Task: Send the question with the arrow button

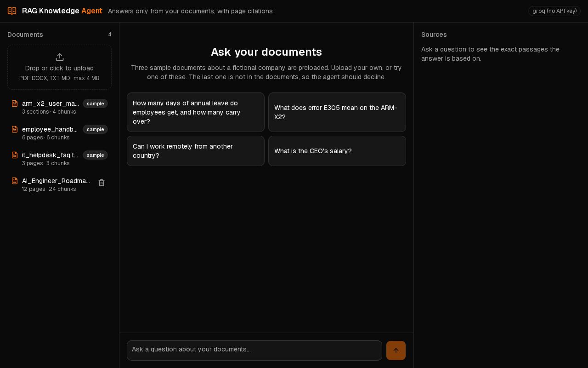Action: 396,351
